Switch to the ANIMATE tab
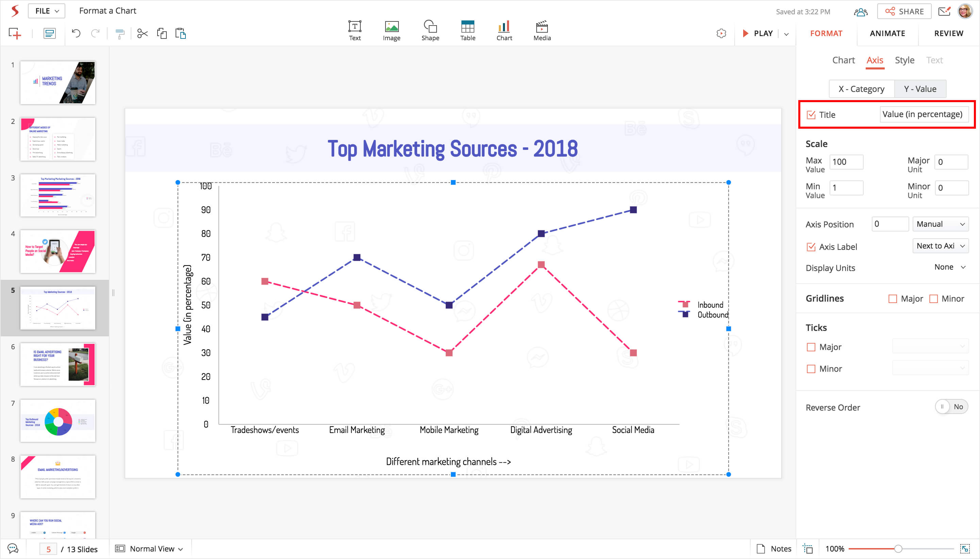Screen dimensions: 980x559 (887, 33)
